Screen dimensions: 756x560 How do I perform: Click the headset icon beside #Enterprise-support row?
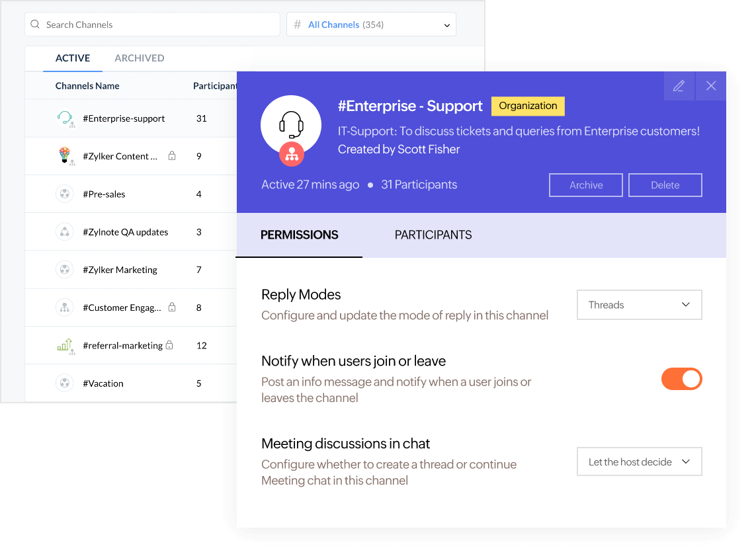pyautogui.click(x=64, y=118)
